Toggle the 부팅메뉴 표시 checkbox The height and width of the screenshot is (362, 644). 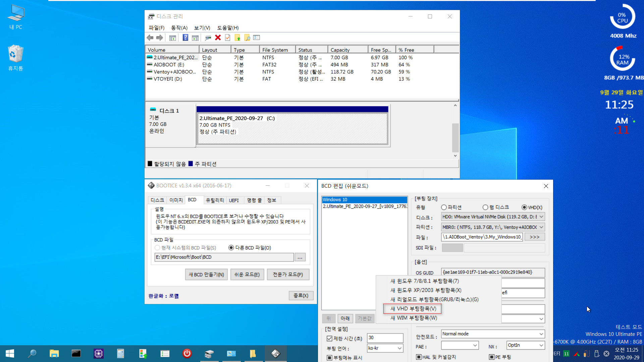329,358
